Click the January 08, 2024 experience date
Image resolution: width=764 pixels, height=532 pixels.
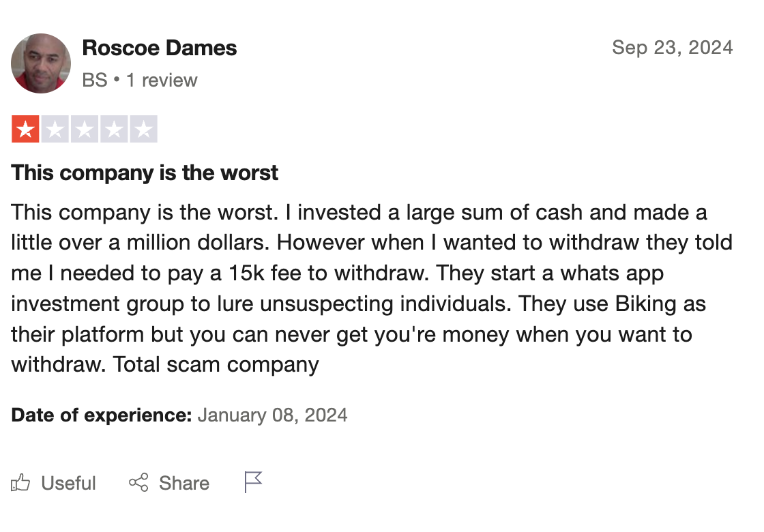click(272, 415)
